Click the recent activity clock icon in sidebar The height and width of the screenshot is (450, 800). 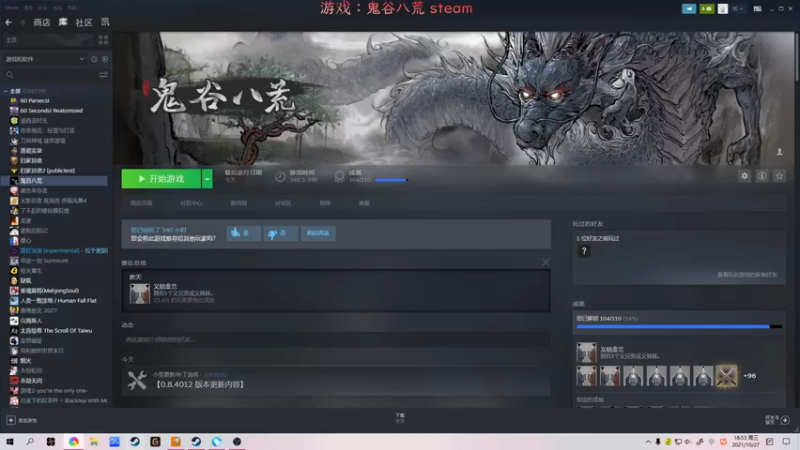point(94,59)
